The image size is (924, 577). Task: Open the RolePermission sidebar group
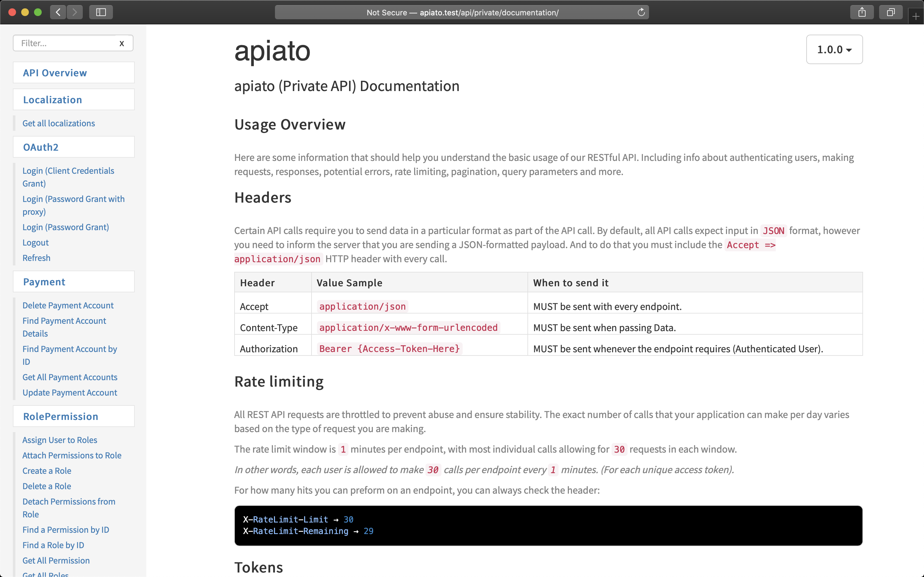click(61, 417)
